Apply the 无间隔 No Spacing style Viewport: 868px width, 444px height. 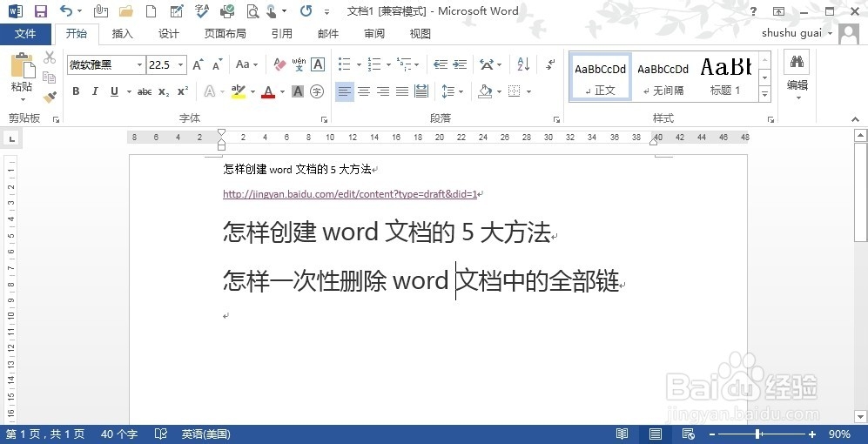coord(663,77)
